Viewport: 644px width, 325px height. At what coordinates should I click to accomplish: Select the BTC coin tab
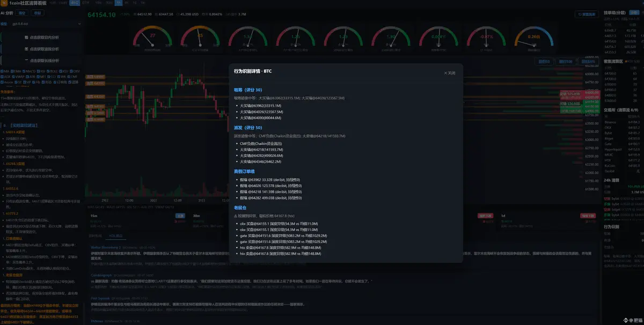pos(75,3)
